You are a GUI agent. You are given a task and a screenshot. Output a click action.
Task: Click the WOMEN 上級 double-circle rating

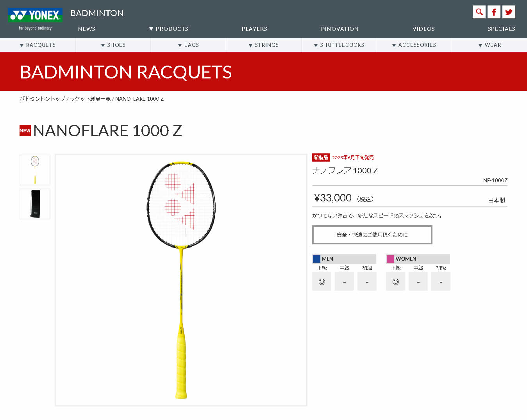click(395, 281)
